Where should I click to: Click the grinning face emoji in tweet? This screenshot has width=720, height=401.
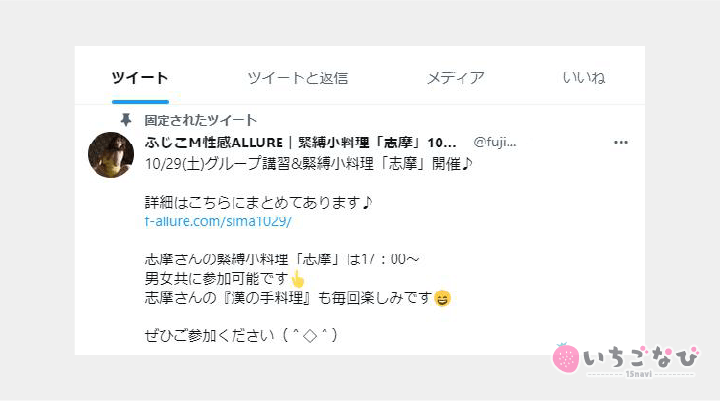[x=442, y=299]
